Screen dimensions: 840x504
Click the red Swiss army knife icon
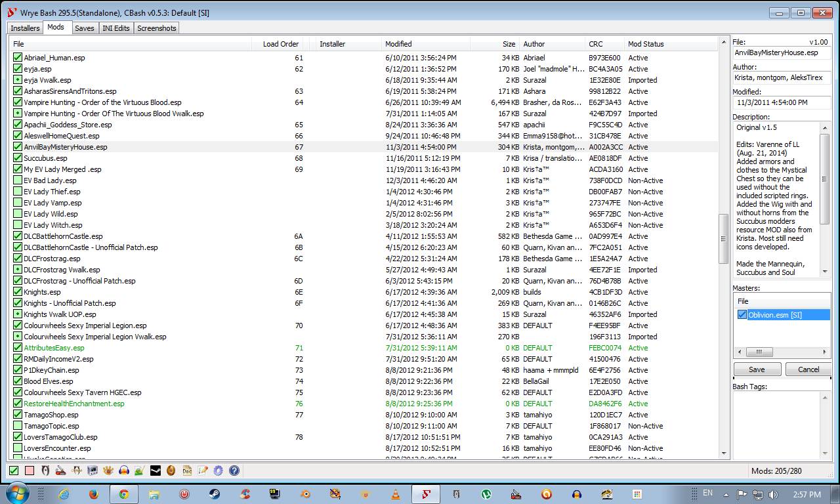[61, 471]
